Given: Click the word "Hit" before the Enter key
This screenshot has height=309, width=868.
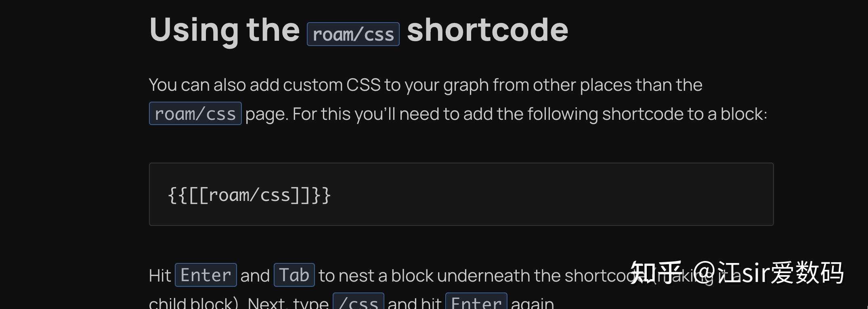Looking at the screenshot, I should click(160, 276).
